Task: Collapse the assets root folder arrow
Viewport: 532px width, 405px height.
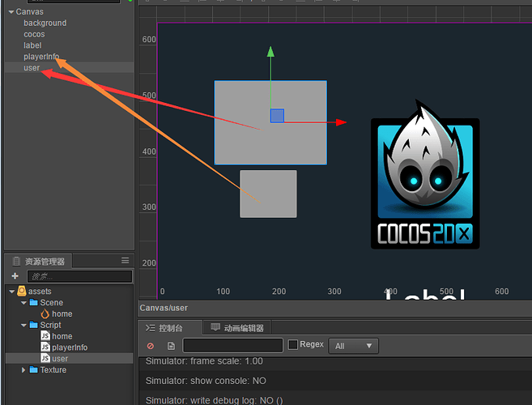Action: pos(12,292)
